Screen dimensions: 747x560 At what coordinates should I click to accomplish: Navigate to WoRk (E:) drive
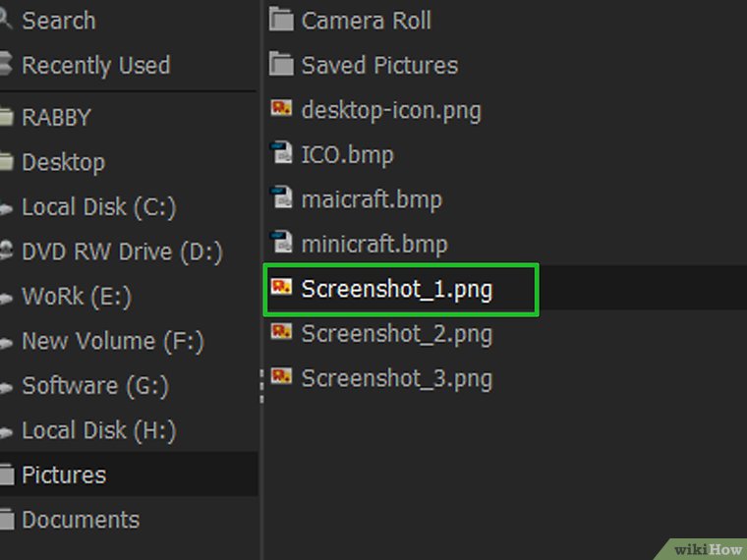pos(77,297)
